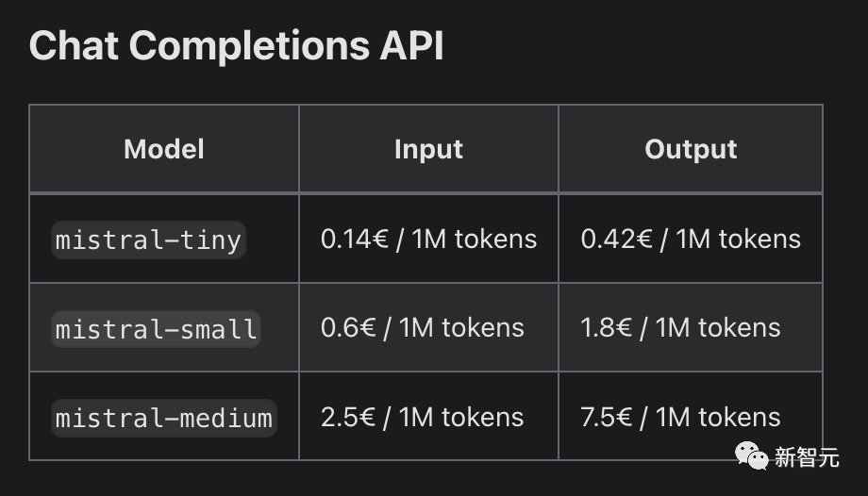This screenshot has width=868, height=496.
Task: Click the Model column header
Action: pos(164,149)
